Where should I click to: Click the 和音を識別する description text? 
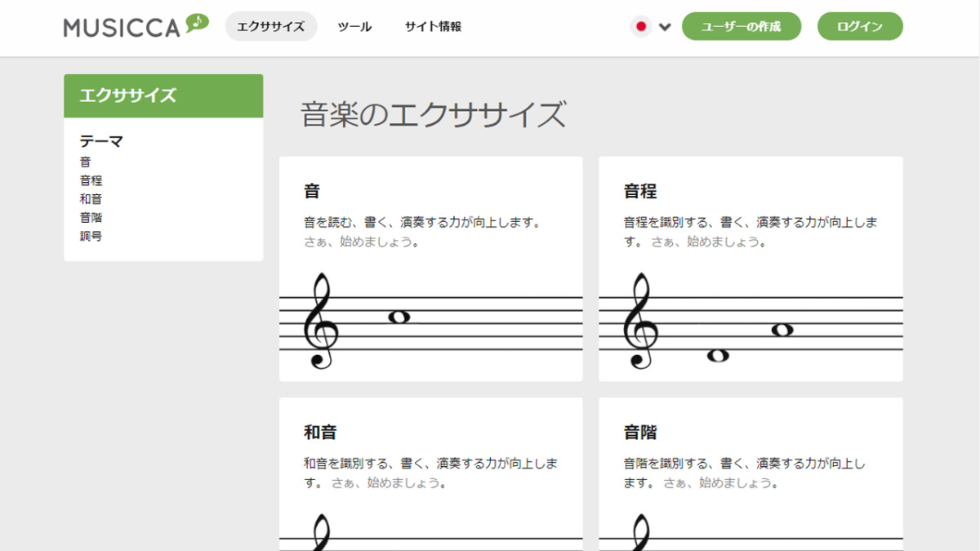(x=430, y=473)
